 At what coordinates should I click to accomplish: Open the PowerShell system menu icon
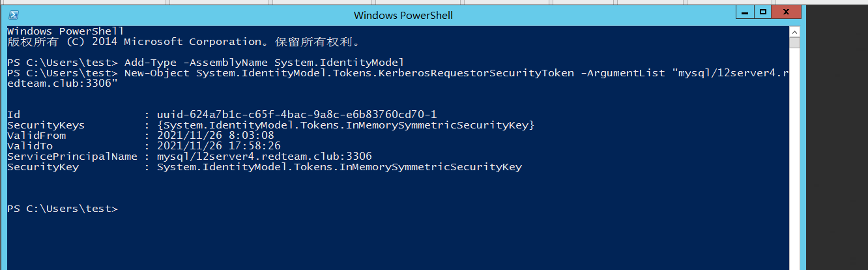point(14,14)
